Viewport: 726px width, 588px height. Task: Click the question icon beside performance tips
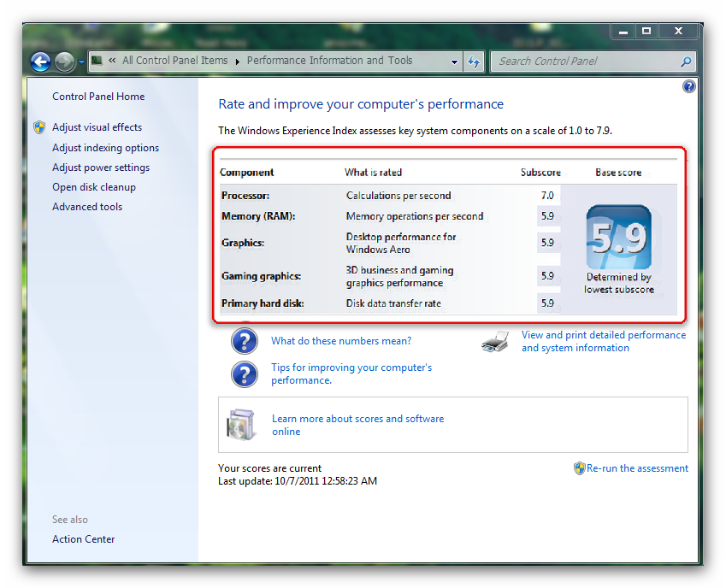click(x=245, y=374)
